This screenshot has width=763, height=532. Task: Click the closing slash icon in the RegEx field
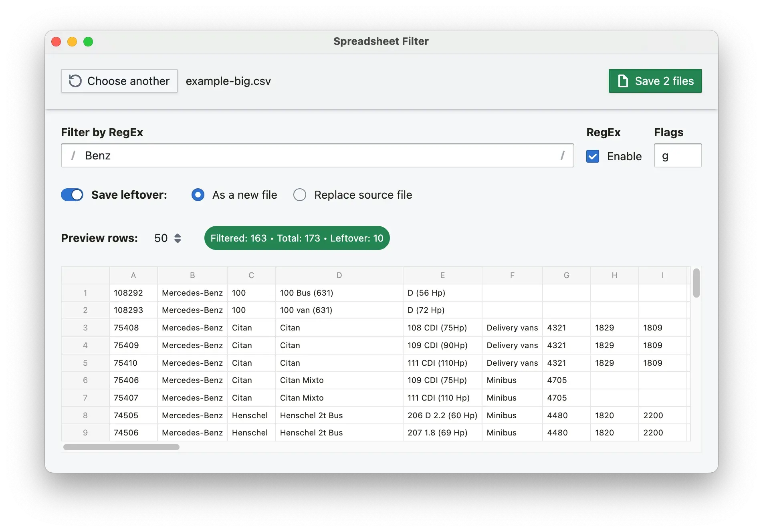(563, 155)
